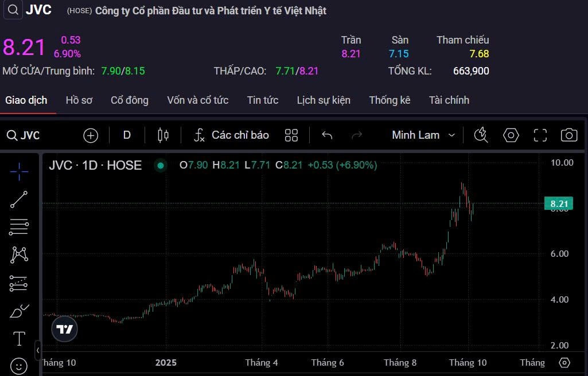The height and width of the screenshot is (376, 588).
Task: Open the Cổ đông tab
Action: click(129, 100)
